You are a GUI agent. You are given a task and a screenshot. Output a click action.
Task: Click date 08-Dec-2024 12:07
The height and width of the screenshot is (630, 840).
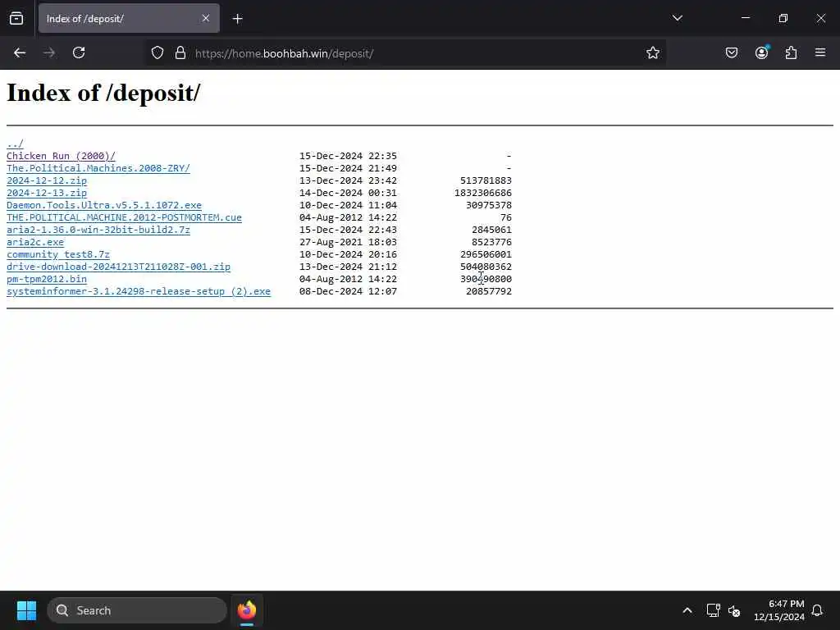(x=348, y=291)
